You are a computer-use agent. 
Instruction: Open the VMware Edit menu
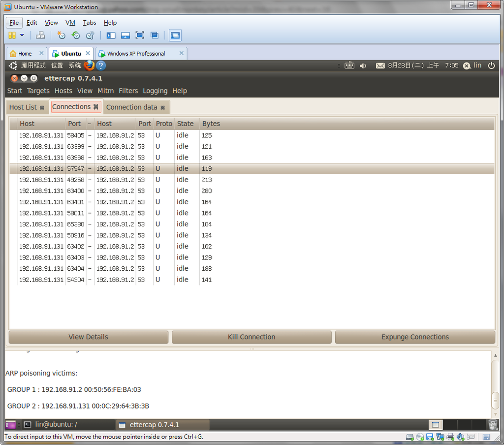pyautogui.click(x=32, y=23)
